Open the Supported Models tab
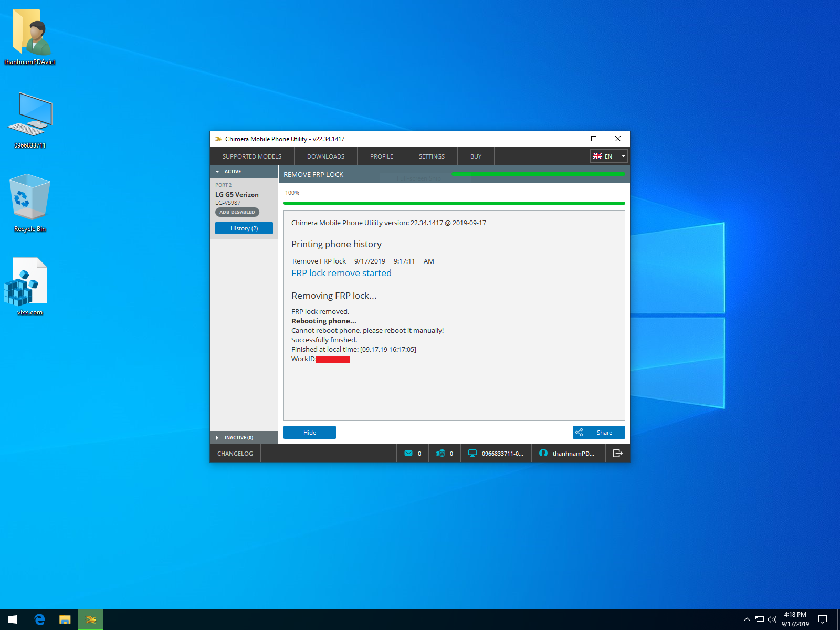The height and width of the screenshot is (630, 840). (x=252, y=156)
